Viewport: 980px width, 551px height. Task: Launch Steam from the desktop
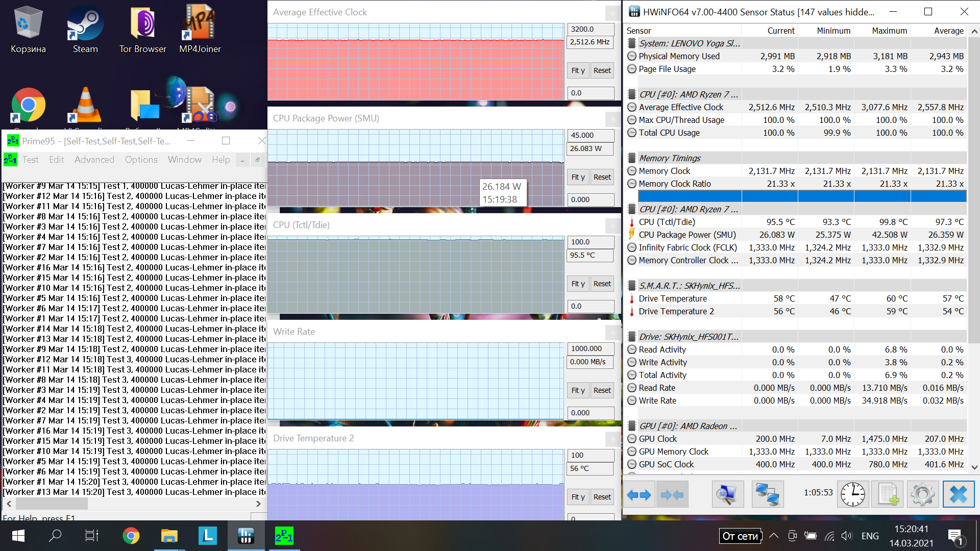(x=85, y=30)
